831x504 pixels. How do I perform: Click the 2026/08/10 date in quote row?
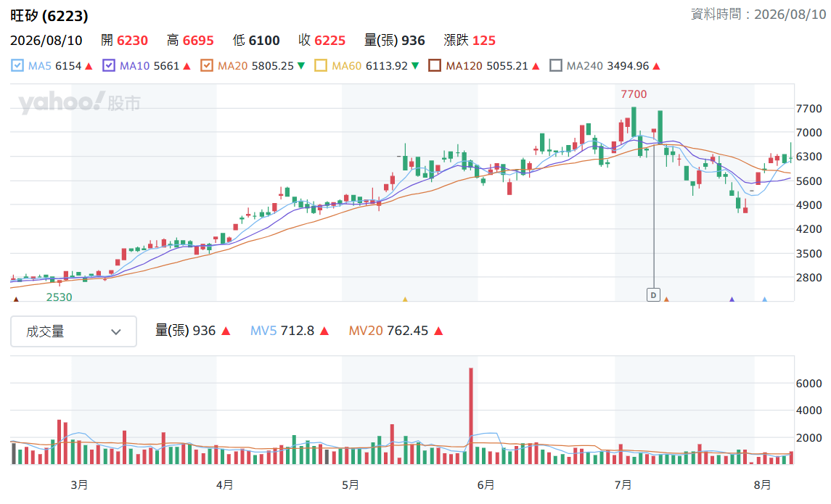click(x=46, y=40)
